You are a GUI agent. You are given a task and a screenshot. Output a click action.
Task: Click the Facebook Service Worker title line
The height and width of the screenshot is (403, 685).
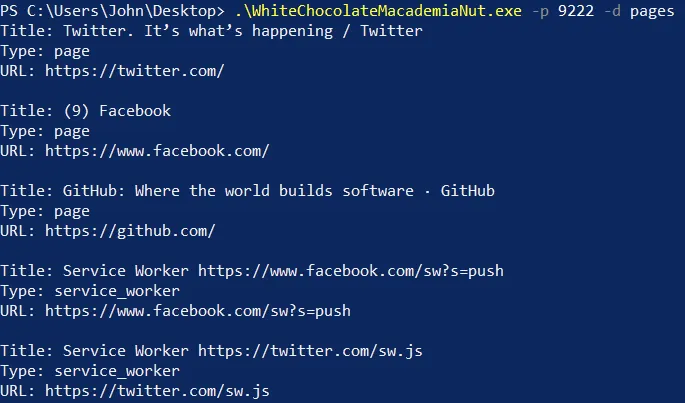pos(252,271)
